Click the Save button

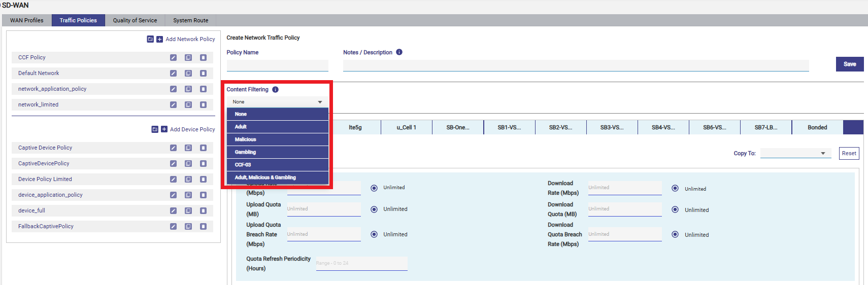coord(849,64)
